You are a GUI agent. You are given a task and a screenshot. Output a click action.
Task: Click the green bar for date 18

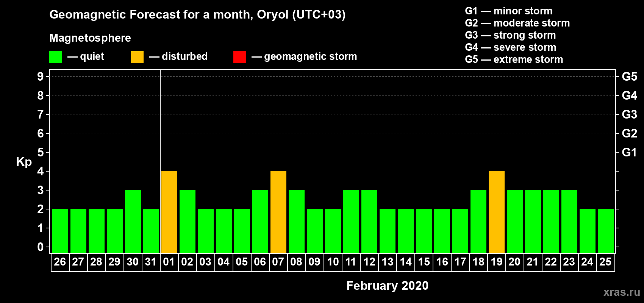point(478,221)
